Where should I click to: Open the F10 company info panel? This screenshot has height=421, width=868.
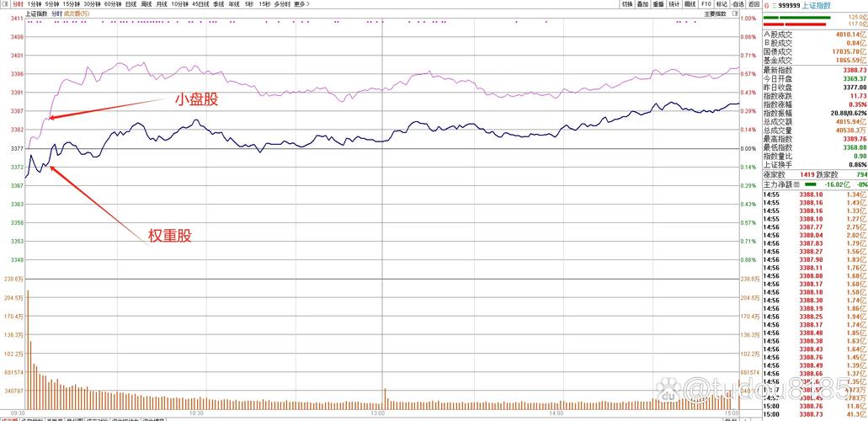click(x=706, y=4)
